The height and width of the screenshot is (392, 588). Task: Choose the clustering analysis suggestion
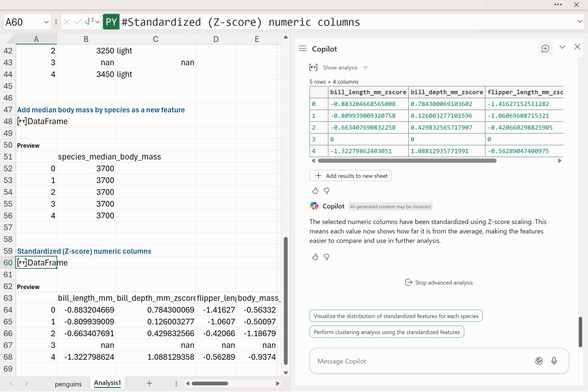pyautogui.click(x=386, y=332)
